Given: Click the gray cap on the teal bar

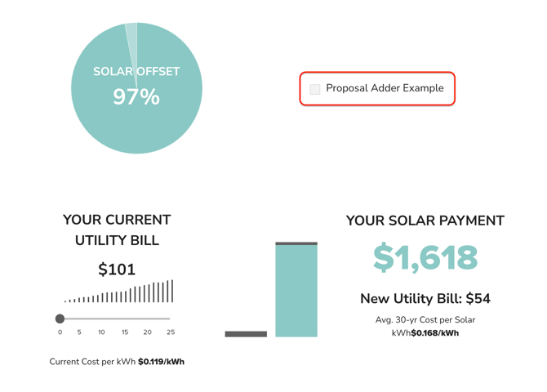Looking at the screenshot, I should [296, 243].
